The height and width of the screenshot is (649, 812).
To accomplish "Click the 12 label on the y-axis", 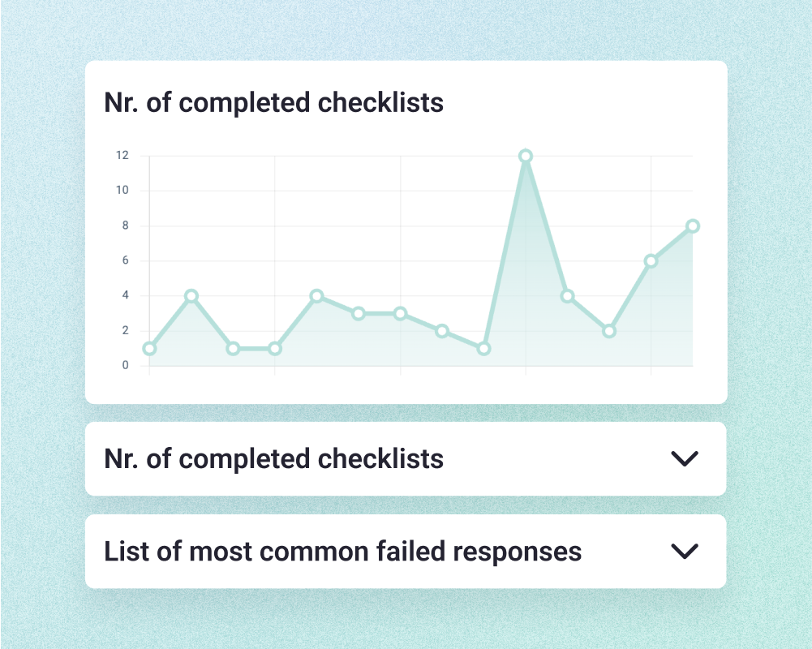I will (x=122, y=156).
